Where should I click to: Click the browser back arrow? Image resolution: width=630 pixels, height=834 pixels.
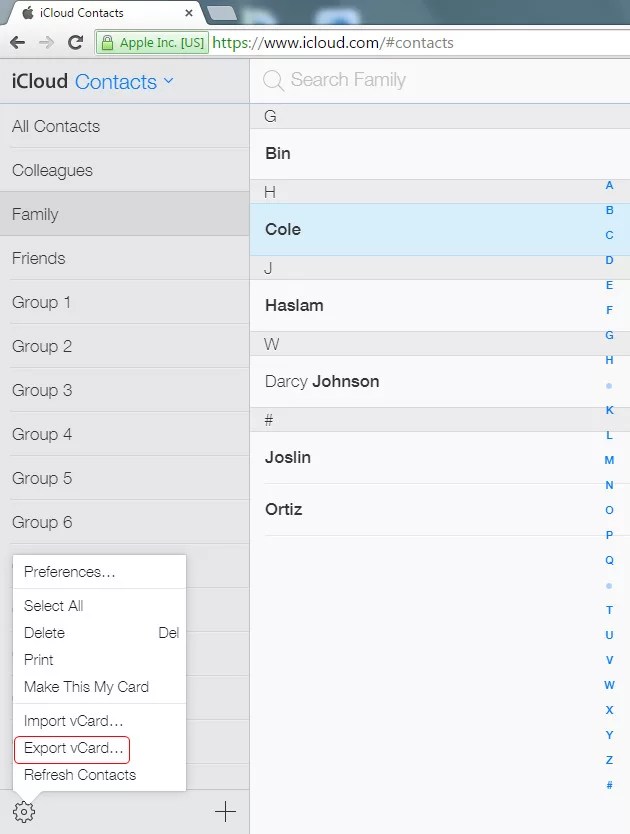[x=20, y=42]
